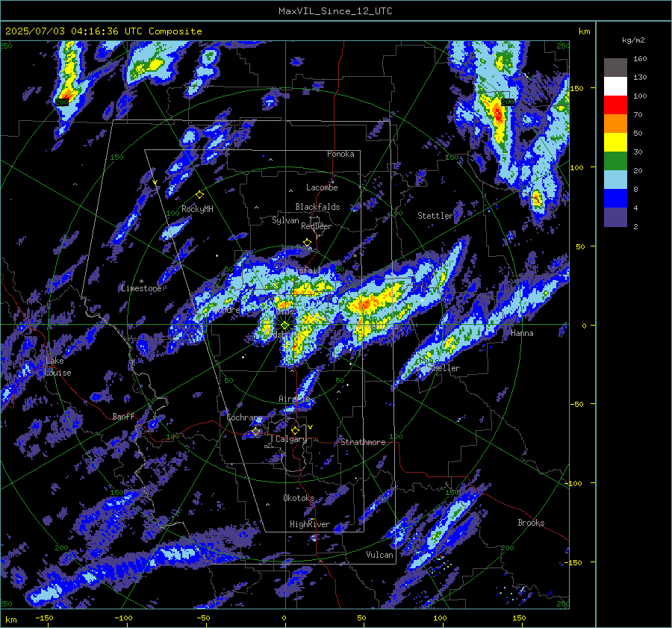The height and width of the screenshot is (628, 672).
Task: Choose the dark blue legend swatch
Action: [615, 198]
